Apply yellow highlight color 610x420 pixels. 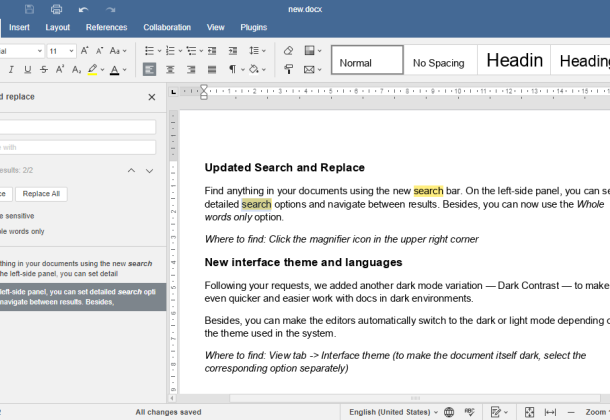click(x=92, y=70)
